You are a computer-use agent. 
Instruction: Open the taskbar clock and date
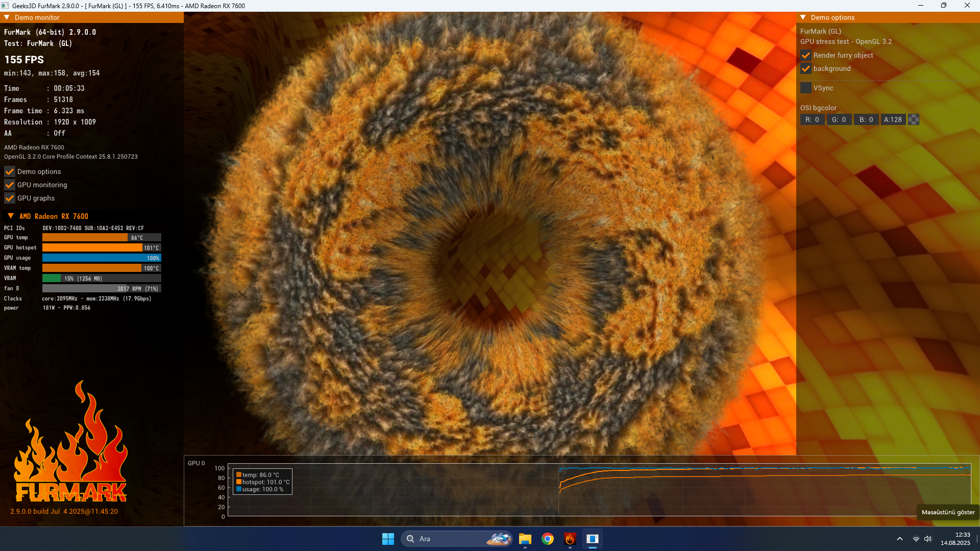[x=955, y=539]
